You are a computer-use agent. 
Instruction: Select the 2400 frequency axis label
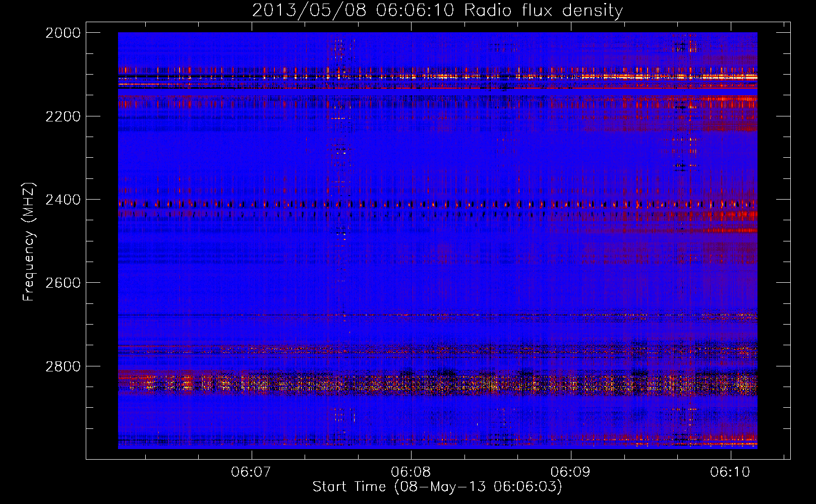(63, 200)
